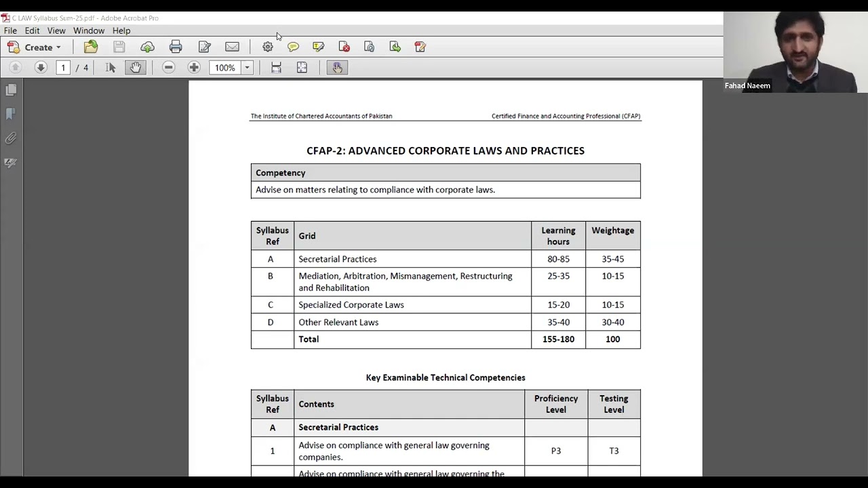Click the '155-180' total learning hours
The height and width of the screenshot is (488, 868).
tap(558, 340)
